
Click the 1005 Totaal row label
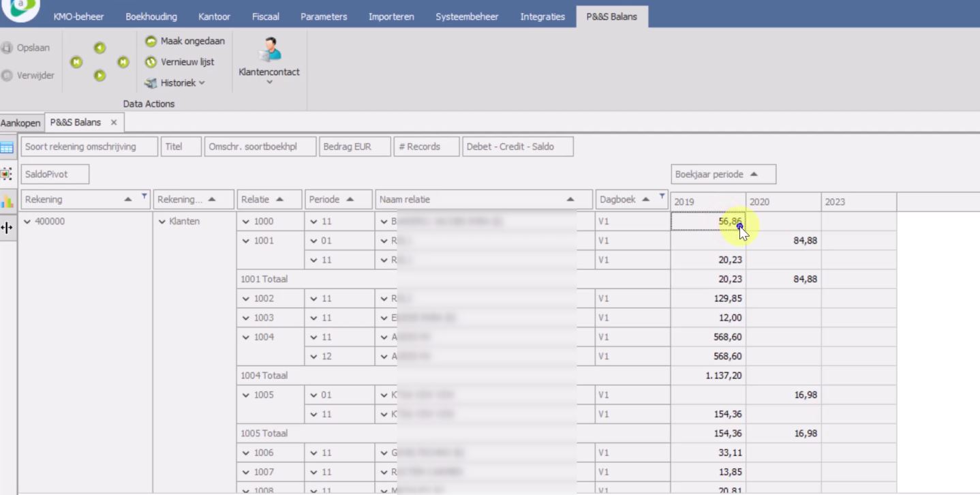(264, 434)
